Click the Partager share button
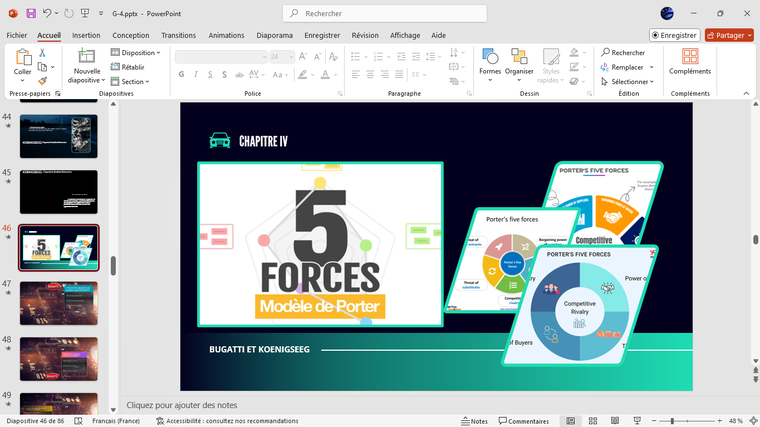The width and height of the screenshot is (760, 427). click(x=728, y=35)
